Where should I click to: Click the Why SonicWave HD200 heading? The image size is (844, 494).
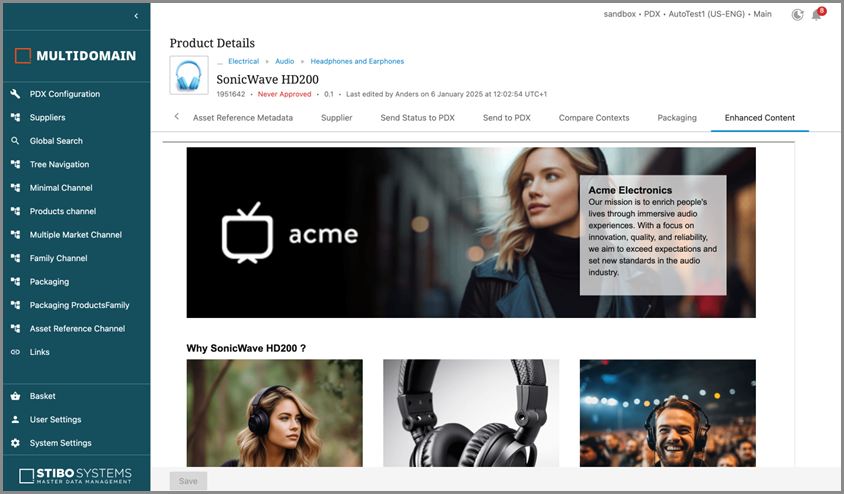[246, 348]
